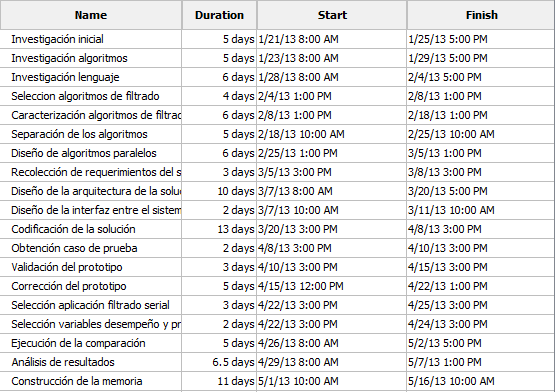Select the Recolección de requerimientos task
This screenshot has width=556, height=392.
tap(96, 172)
